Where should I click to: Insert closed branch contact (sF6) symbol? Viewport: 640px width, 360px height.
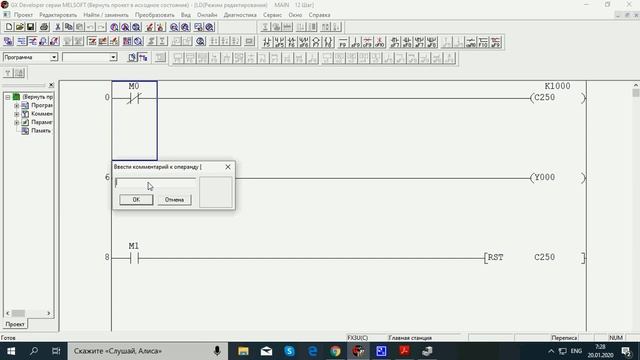pos(304,42)
